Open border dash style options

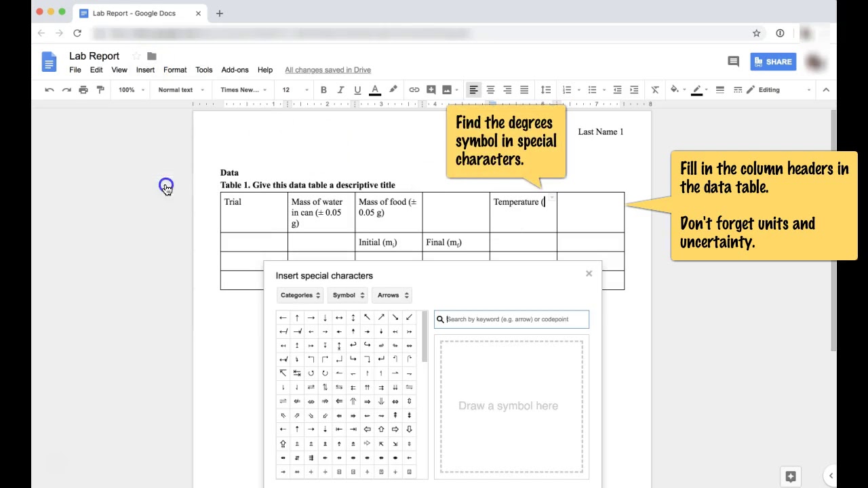pyautogui.click(x=738, y=89)
